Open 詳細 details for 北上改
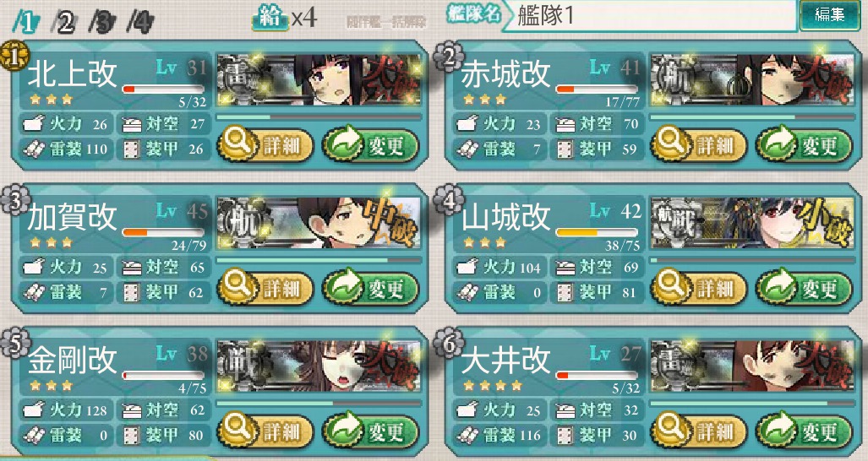 265,145
